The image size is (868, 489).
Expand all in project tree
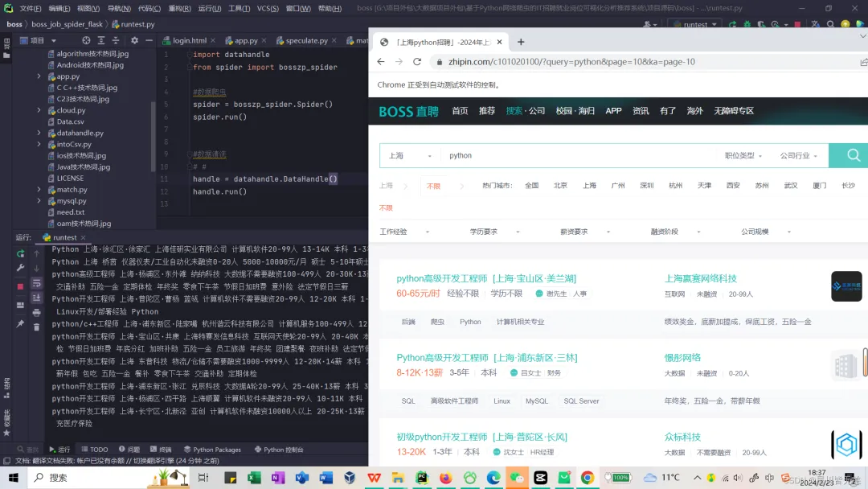(x=100, y=40)
